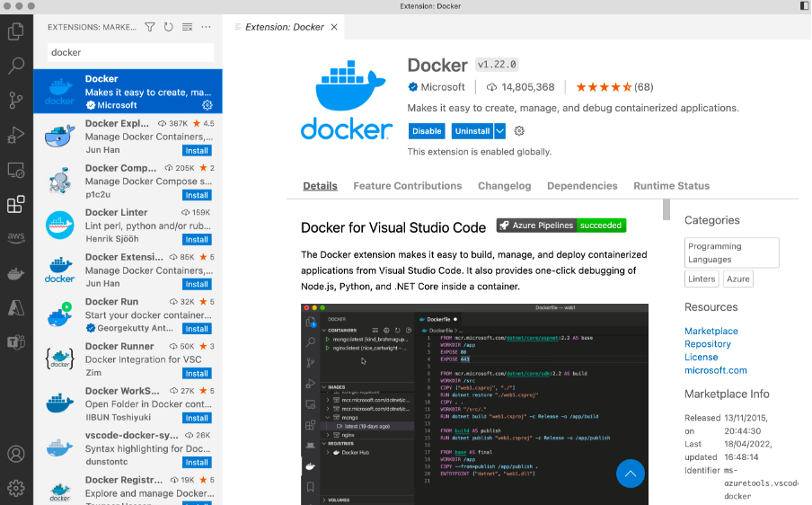The width and height of the screenshot is (812, 505).
Task: Open the Search view in activity bar
Action: point(15,66)
